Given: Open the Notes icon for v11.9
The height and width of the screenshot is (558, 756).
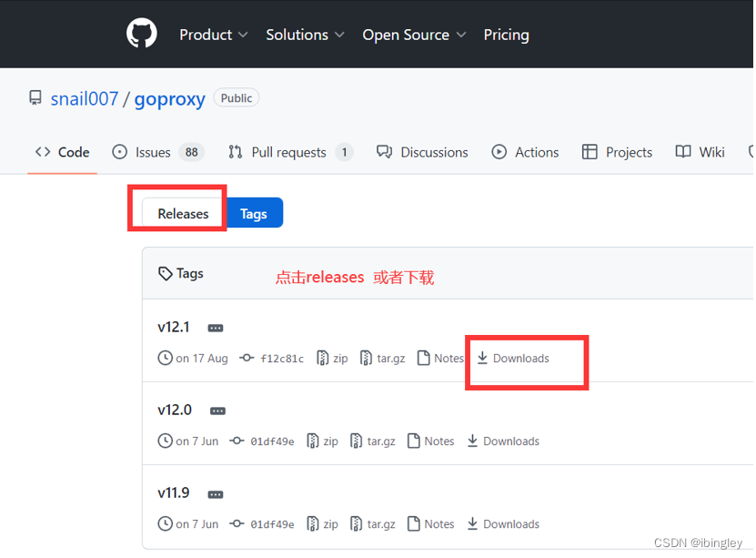Looking at the screenshot, I should coord(417,523).
